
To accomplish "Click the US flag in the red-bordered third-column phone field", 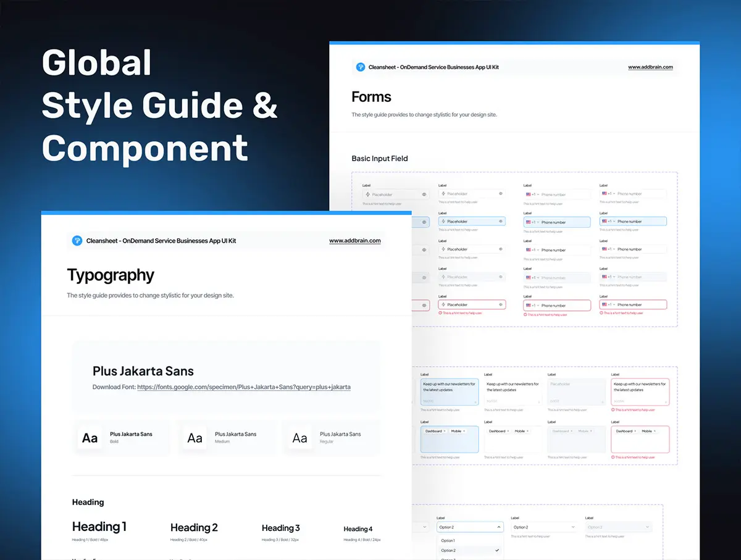I will tap(529, 306).
